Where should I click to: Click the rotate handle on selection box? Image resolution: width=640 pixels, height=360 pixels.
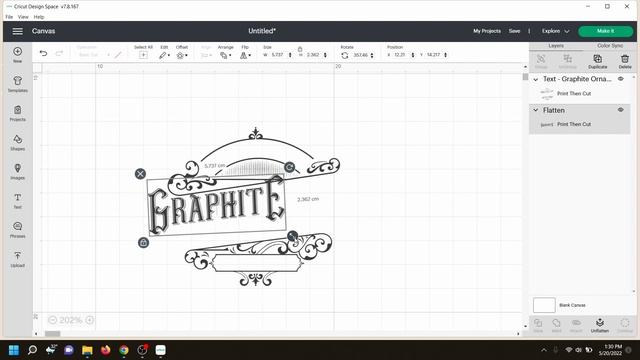(289, 167)
